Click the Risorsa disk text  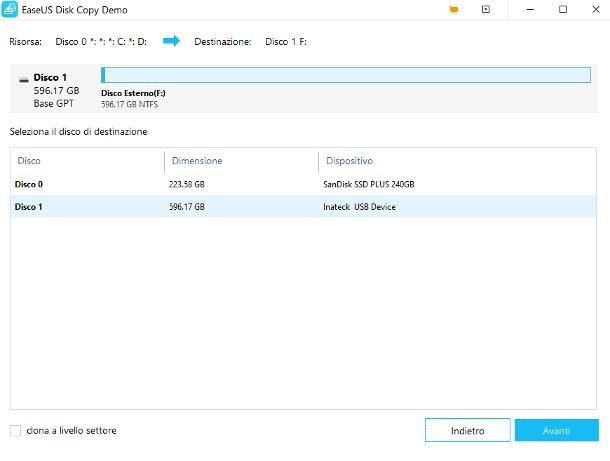tap(78, 42)
